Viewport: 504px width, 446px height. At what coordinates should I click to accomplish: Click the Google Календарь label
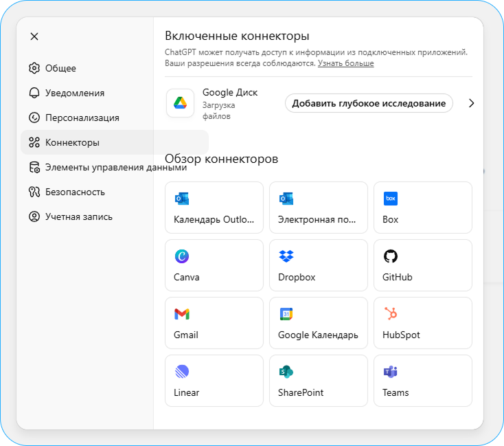(x=318, y=335)
